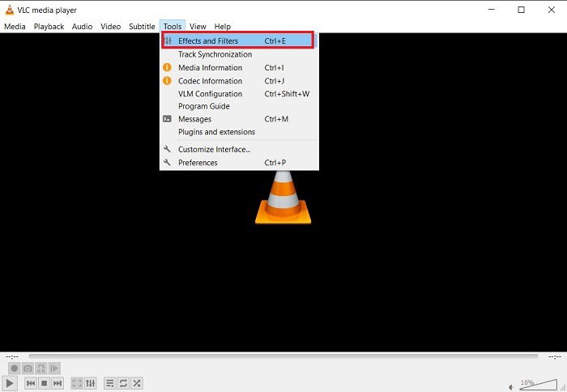Open the View menu
Image resolution: width=567 pixels, height=392 pixels.
click(198, 27)
